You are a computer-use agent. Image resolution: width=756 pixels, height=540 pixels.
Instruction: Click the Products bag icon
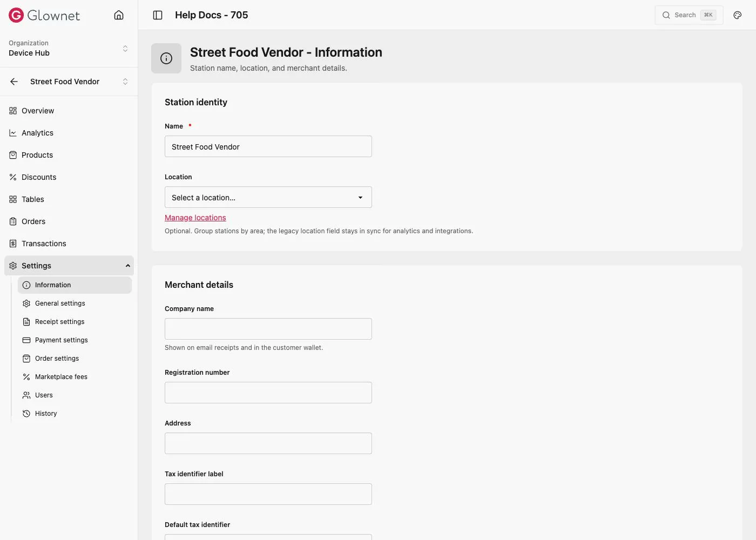[x=13, y=155]
